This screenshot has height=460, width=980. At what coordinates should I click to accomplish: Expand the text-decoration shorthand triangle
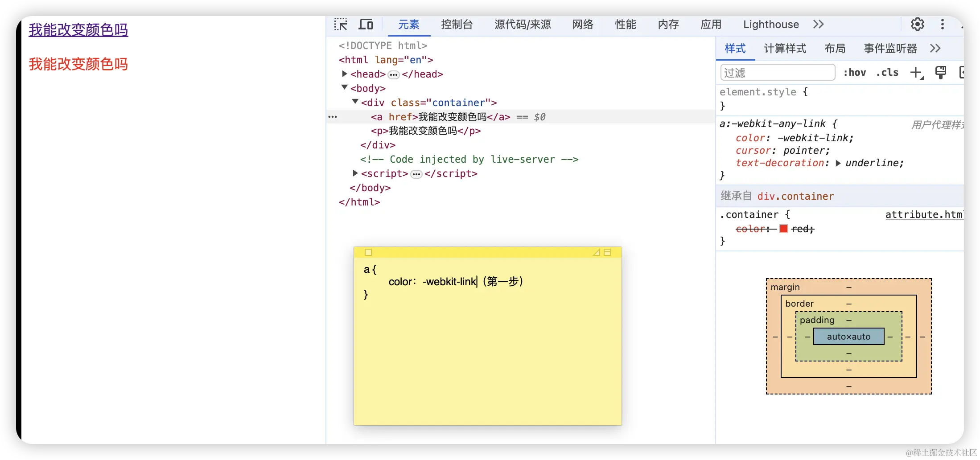[x=838, y=163]
